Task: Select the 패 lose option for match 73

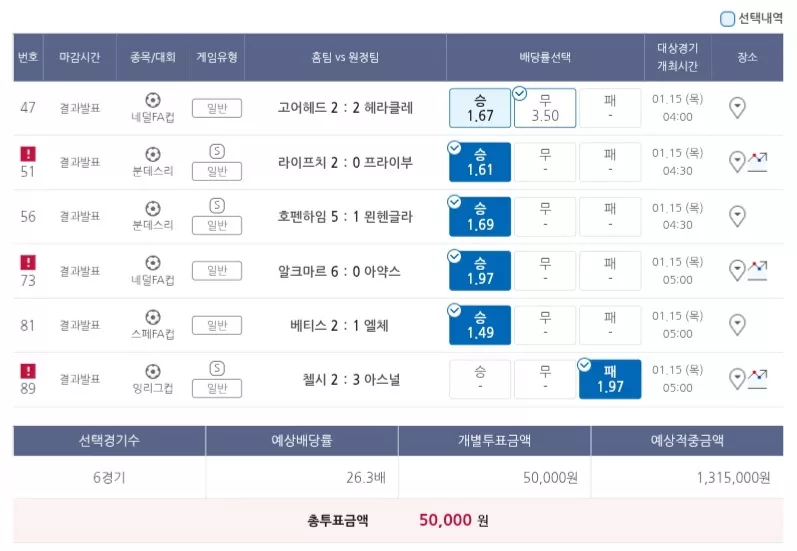Action: (x=610, y=271)
